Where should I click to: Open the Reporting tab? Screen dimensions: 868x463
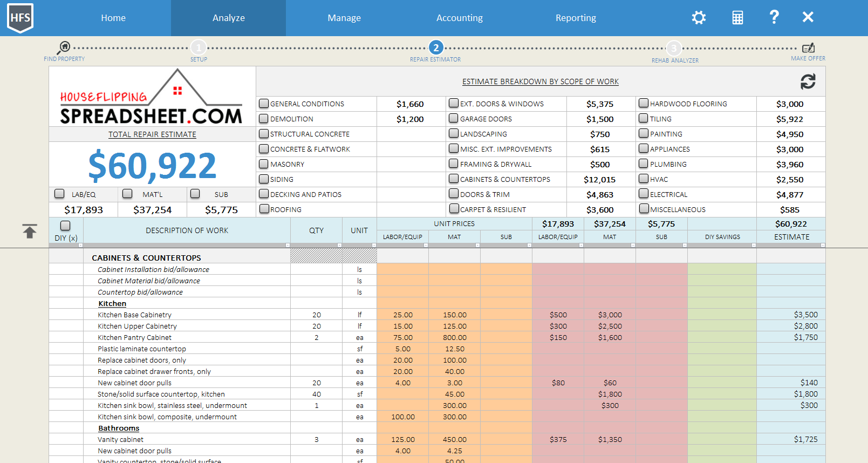pyautogui.click(x=576, y=18)
